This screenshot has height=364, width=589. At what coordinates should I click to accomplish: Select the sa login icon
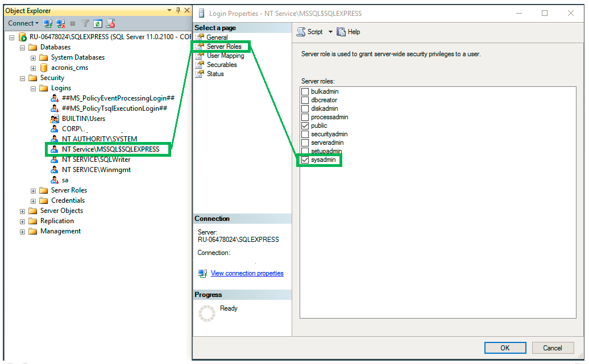tap(55, 180)
